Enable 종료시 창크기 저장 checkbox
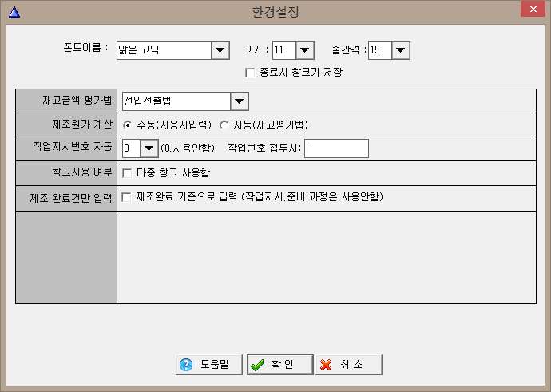Viewport: 551px width, 392px height. (x=250, y=73)
